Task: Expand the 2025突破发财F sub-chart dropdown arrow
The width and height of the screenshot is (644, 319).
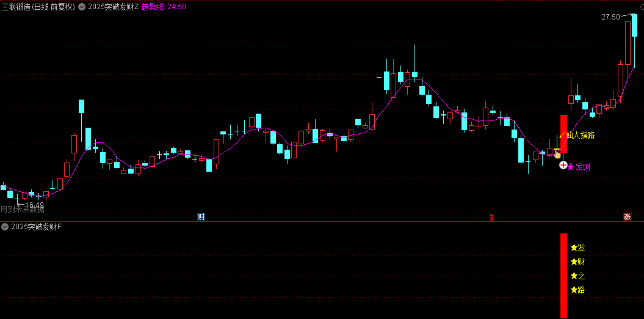Action: click(5, 227)
